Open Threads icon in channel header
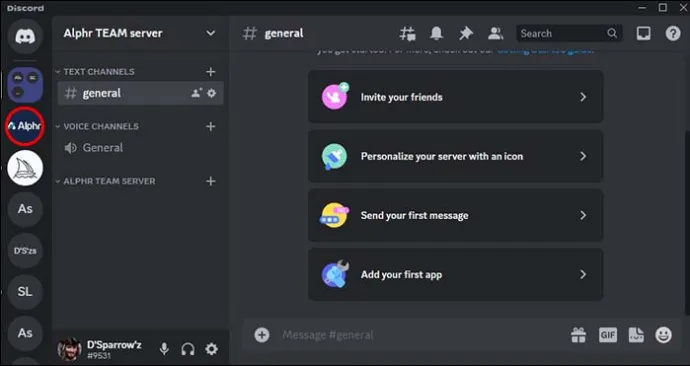690x366 pixels. [x=407, y=33]
